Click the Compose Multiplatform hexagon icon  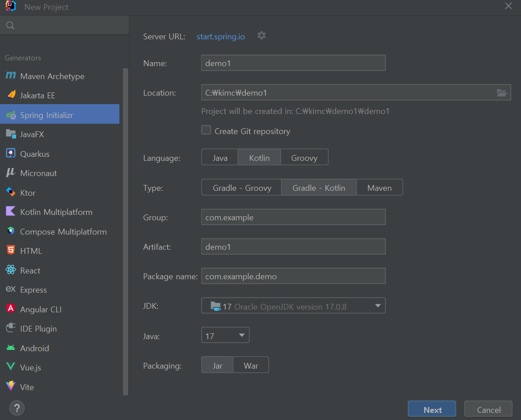coord(11,231)
